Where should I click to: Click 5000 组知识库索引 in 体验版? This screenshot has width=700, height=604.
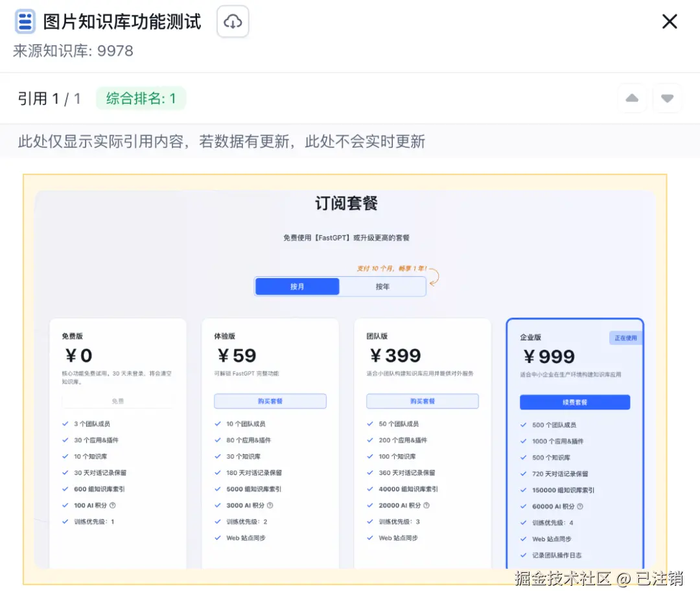253,489
